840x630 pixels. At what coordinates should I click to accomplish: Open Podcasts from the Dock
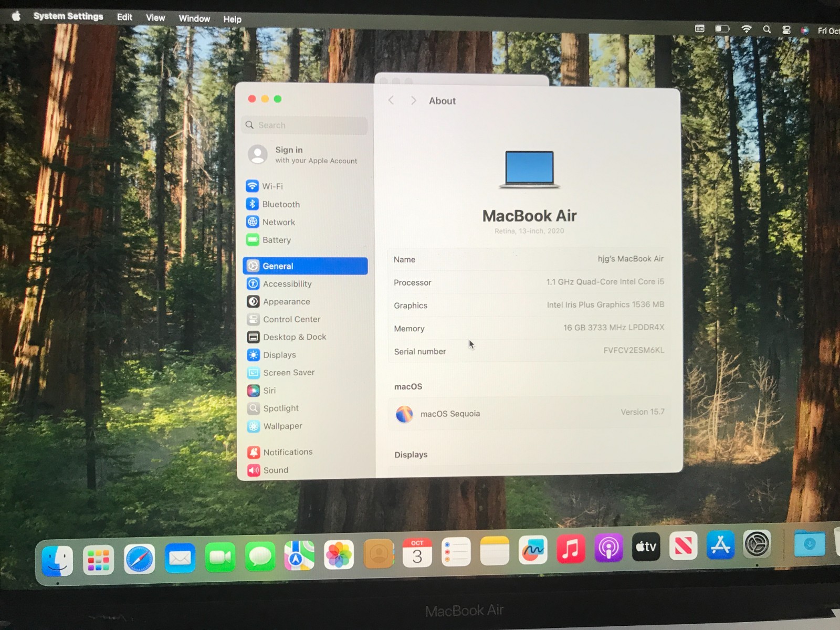pos(608,549)
